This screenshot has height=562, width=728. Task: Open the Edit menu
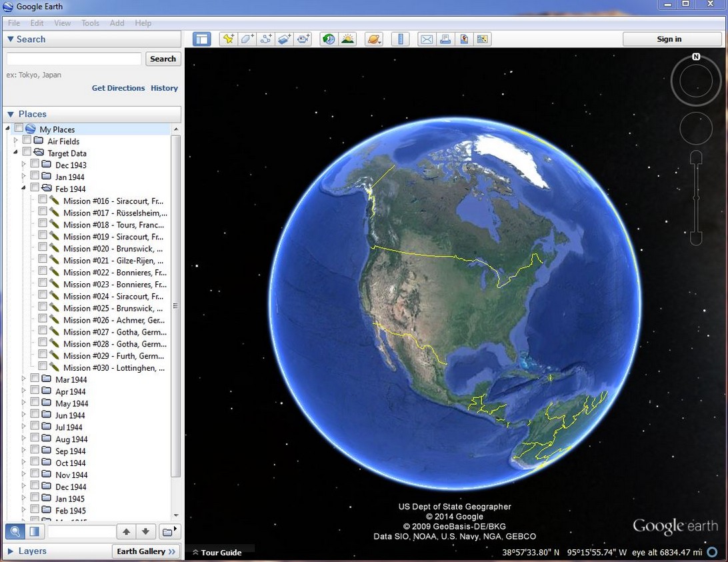[x=37, y=23]
